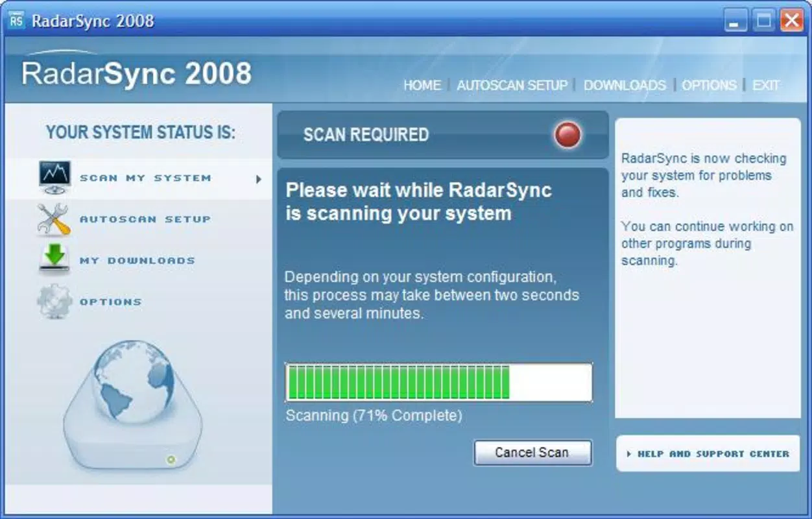
Task: Go to the HOME navigation item
Action: tap(422, 85)
